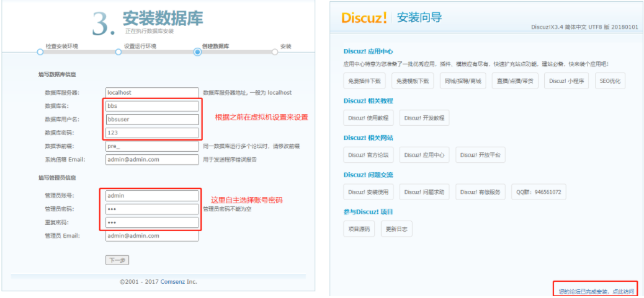Click the 免费模板下载 button

(x=413, y=81)
